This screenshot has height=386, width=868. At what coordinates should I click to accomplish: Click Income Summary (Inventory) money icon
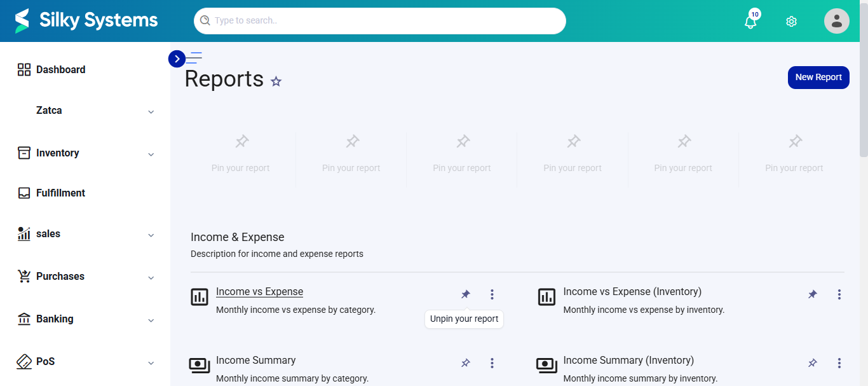click(546, 365)
